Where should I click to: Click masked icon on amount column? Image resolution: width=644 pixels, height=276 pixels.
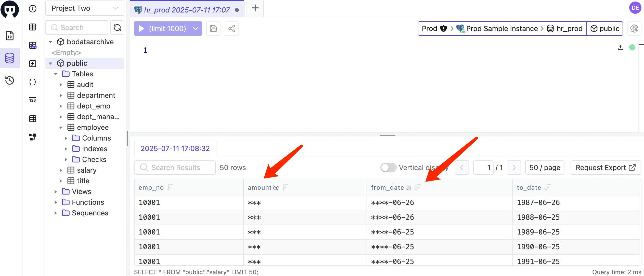pyautogui.click(x=276, y=188)
